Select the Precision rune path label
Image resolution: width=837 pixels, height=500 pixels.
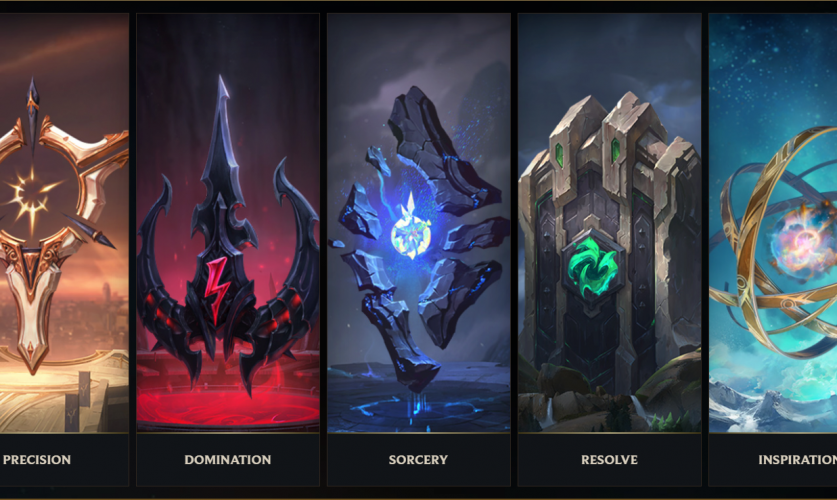(x=37, y=459)
